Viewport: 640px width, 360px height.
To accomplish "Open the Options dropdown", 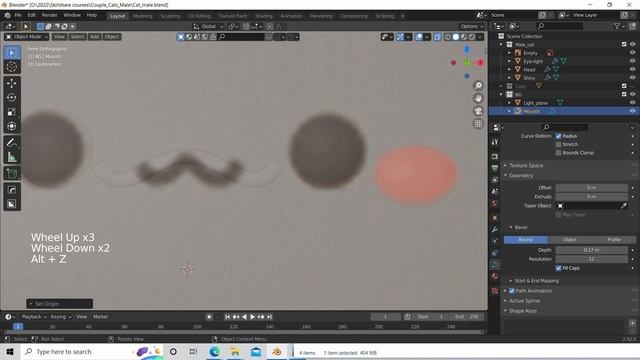I will tap(471, 26).
